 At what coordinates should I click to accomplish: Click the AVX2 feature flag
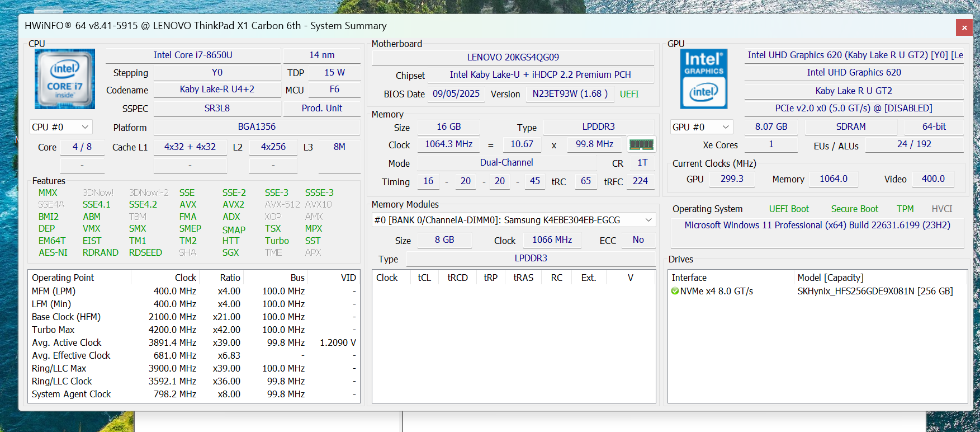click(233, 204)
